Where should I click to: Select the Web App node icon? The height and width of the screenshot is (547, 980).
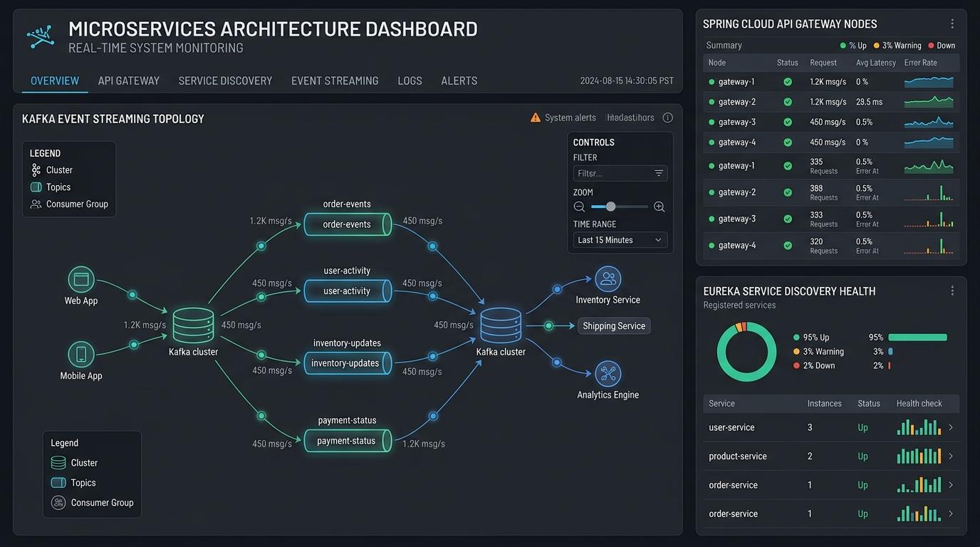point(81,279)
